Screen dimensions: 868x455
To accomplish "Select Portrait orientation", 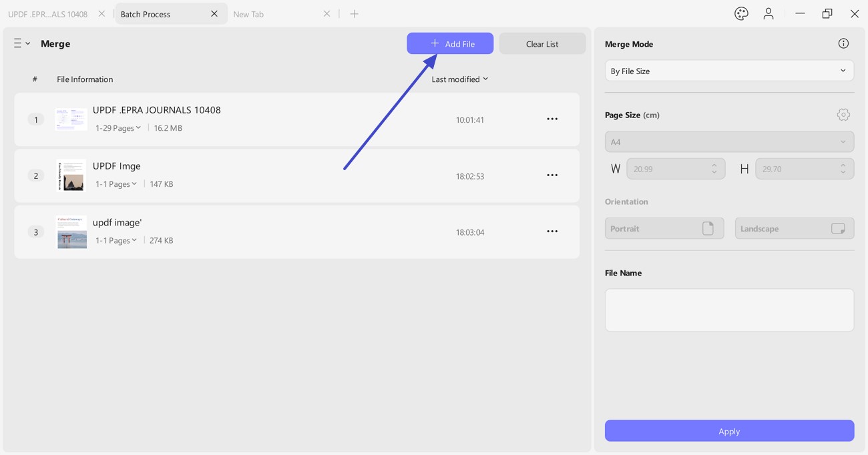I will coord(664,228).
